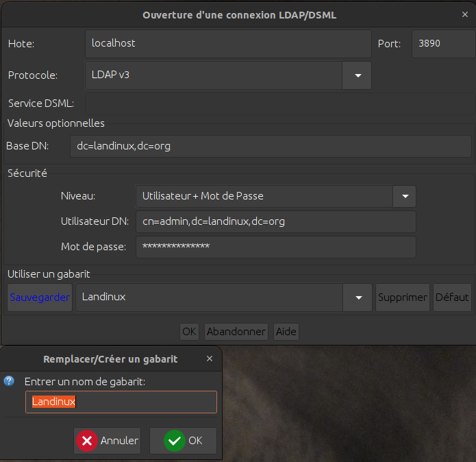Open the Niveau security level dropdown
The image size is (476, 462).
404,196
